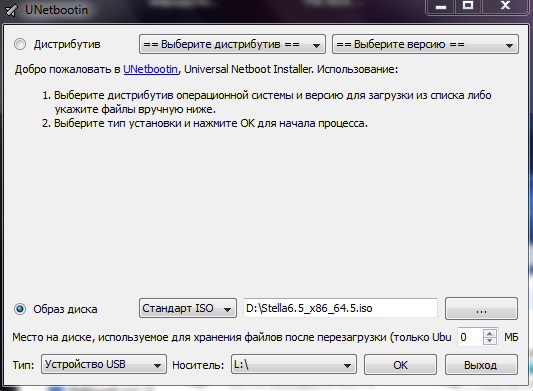The height and width of the screenshot is (391, 533).
Task: Open the Носитель drive L:\ dropdown
Action: click(x=294, y=364)
